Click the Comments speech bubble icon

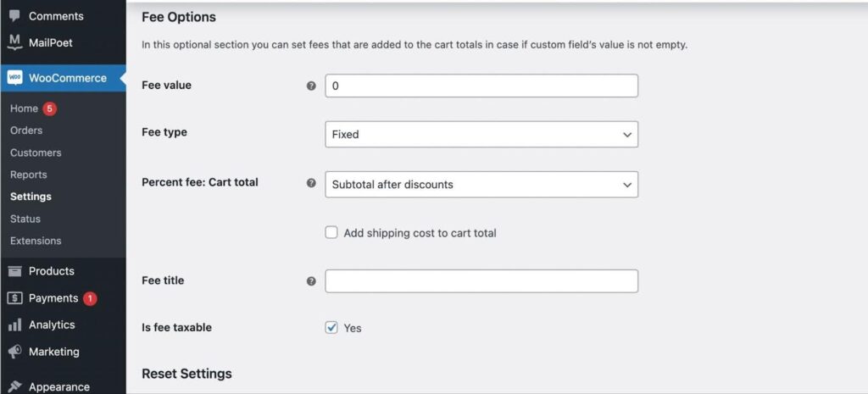point(15,16)
